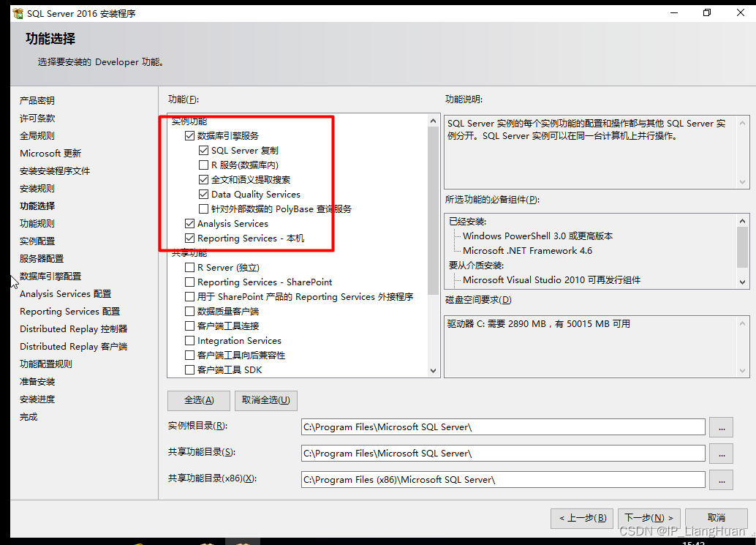Select Reporting Services 配置 step
This screenshot has width=756, height=545.
pos(70,312)
